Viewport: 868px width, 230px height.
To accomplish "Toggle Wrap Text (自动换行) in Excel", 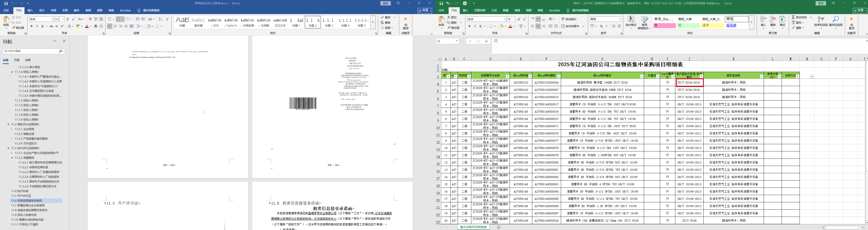I will (569, 19).
